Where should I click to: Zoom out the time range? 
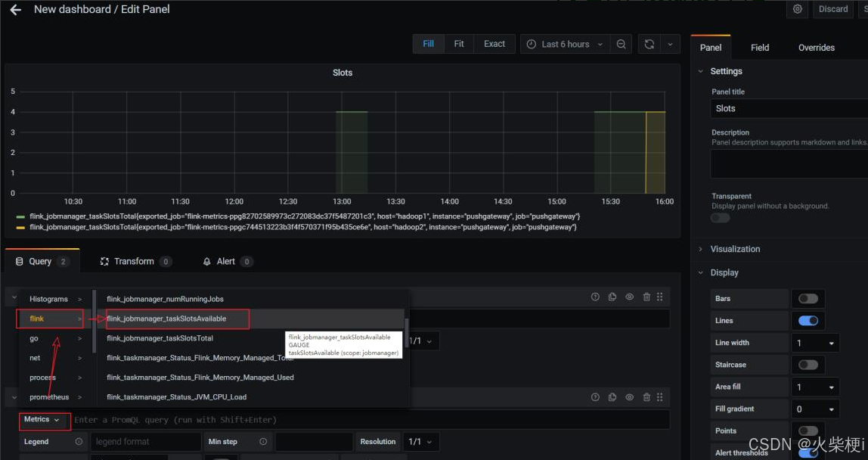[x=621, y=44]
